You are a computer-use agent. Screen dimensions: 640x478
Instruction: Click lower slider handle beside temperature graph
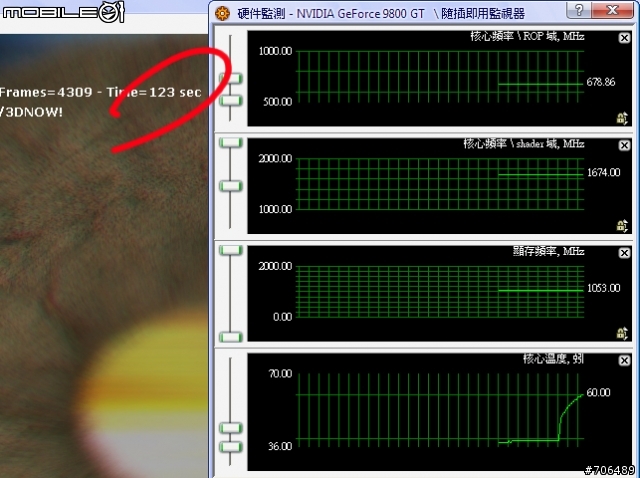[231, 447]
